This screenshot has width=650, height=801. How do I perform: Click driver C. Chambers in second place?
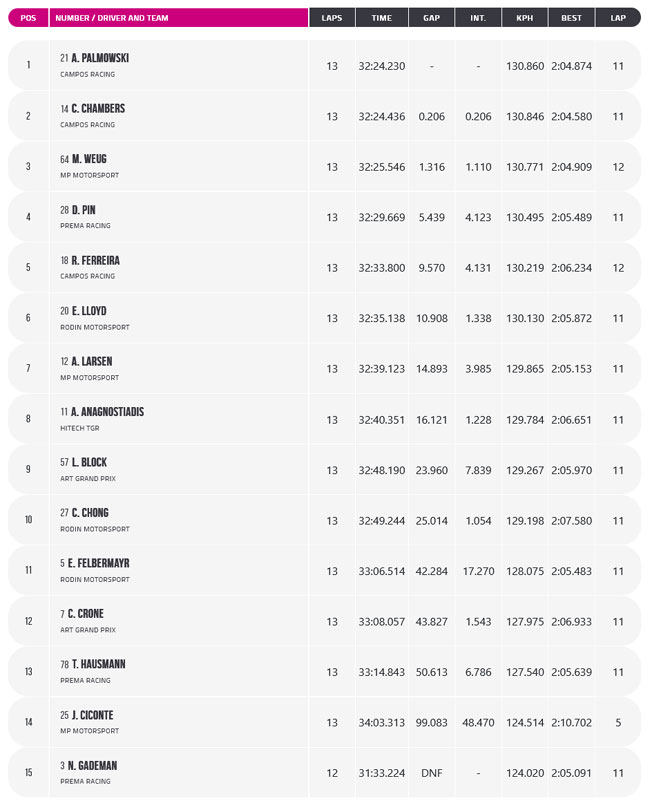pos(98,109)
